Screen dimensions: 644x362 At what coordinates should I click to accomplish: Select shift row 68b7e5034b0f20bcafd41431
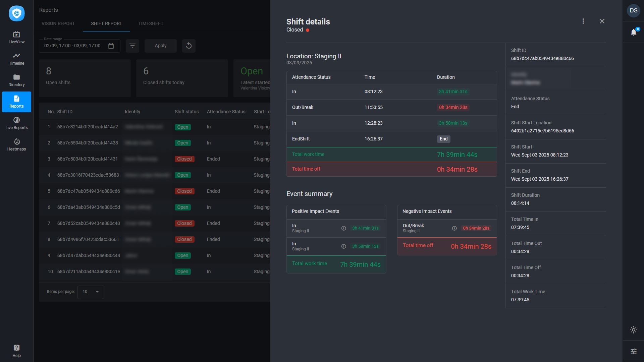coord(88,159)
